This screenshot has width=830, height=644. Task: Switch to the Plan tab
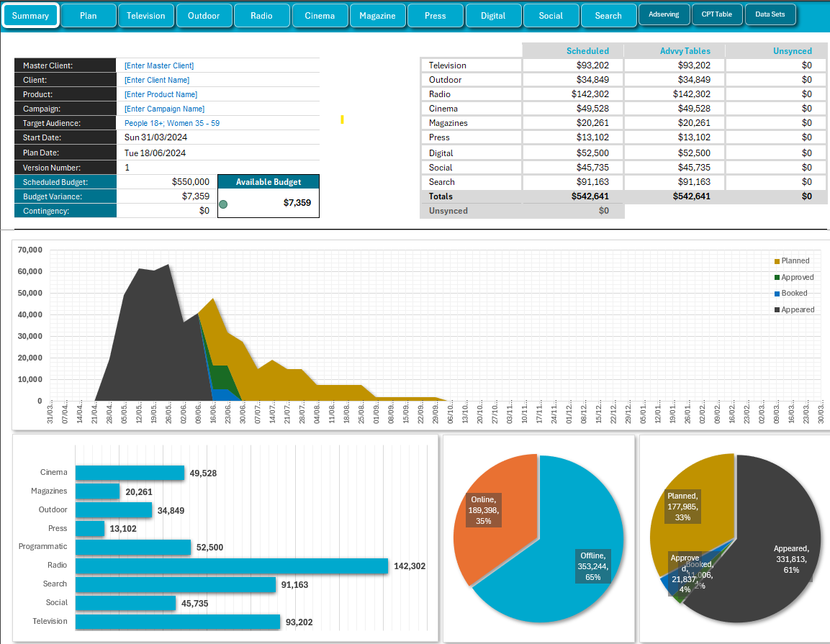(x=89, y=16)
